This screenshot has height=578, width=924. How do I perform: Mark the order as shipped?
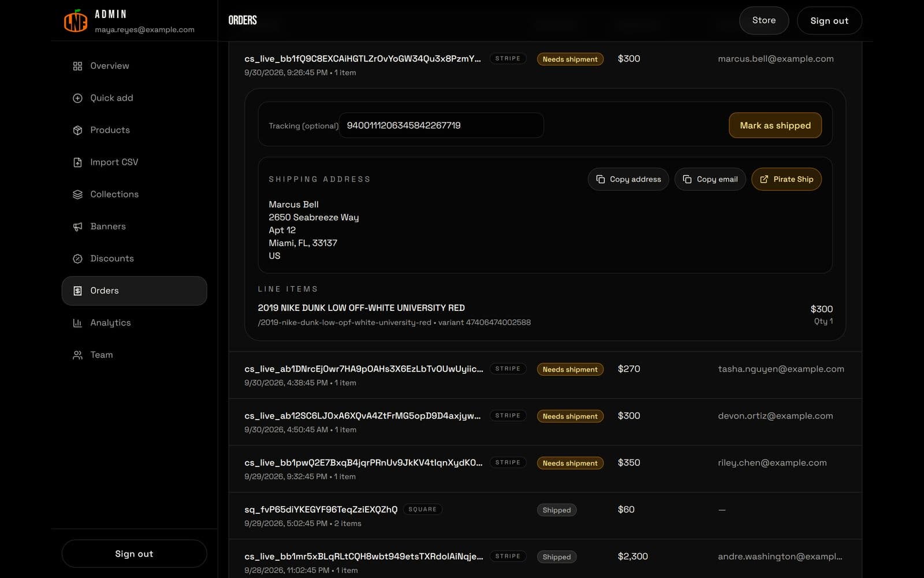775,125
